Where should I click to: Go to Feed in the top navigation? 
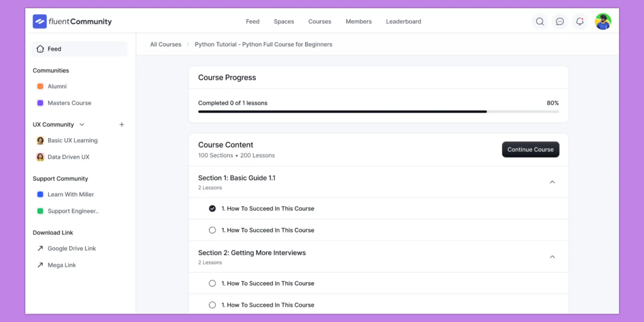[253, 21]
